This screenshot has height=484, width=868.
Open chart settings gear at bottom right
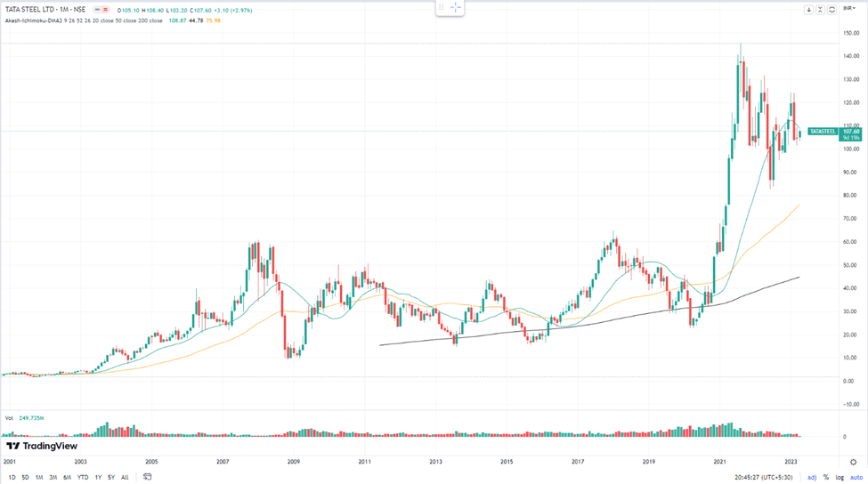tap(854, 477)
